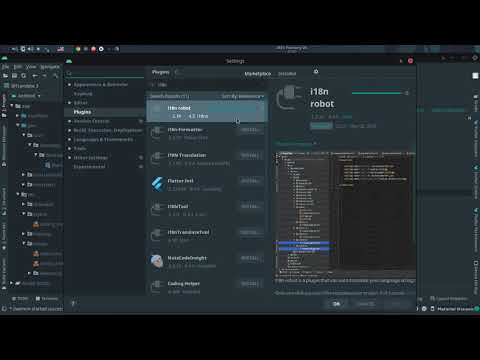The image size is (480, 360).
Task: Click the Sync refresh icon in main toolbar
Action: [x=23, y=76]
